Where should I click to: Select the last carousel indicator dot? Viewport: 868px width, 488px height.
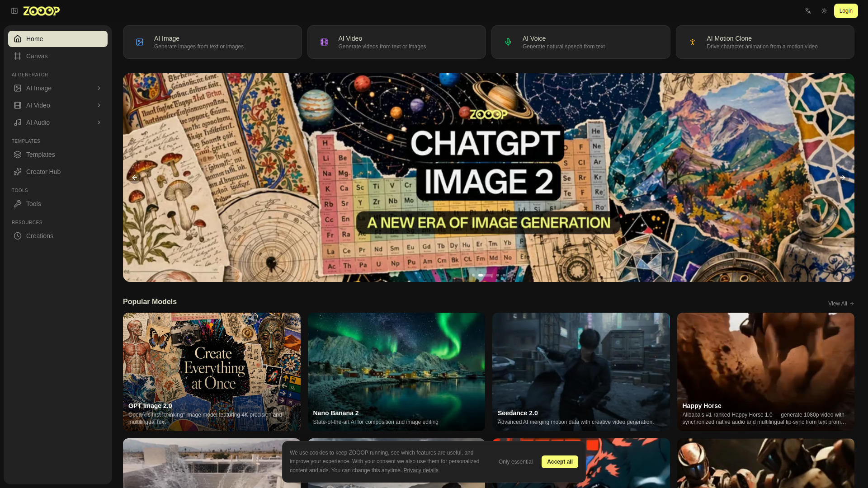pos(504,275)
